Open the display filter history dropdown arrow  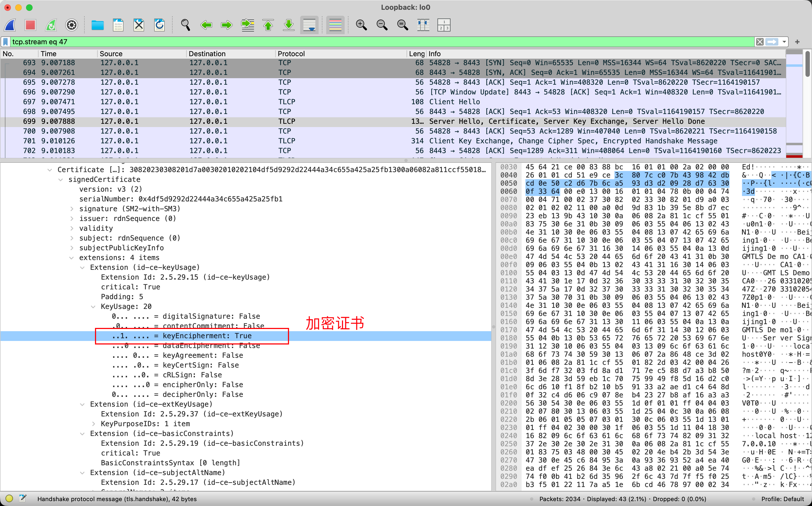click(784, 42)
